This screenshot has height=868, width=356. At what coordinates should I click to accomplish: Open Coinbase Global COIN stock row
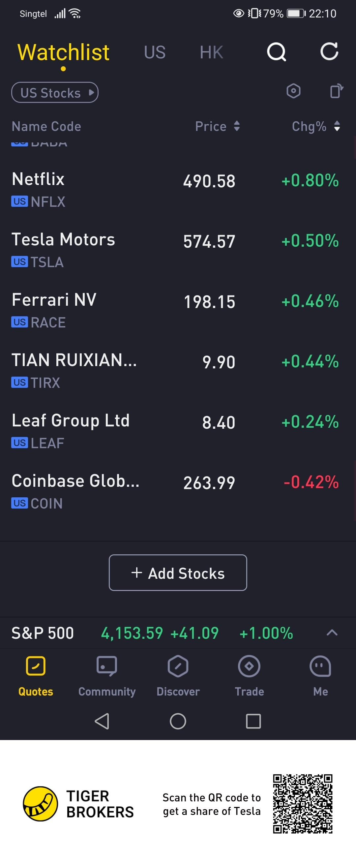178,491
